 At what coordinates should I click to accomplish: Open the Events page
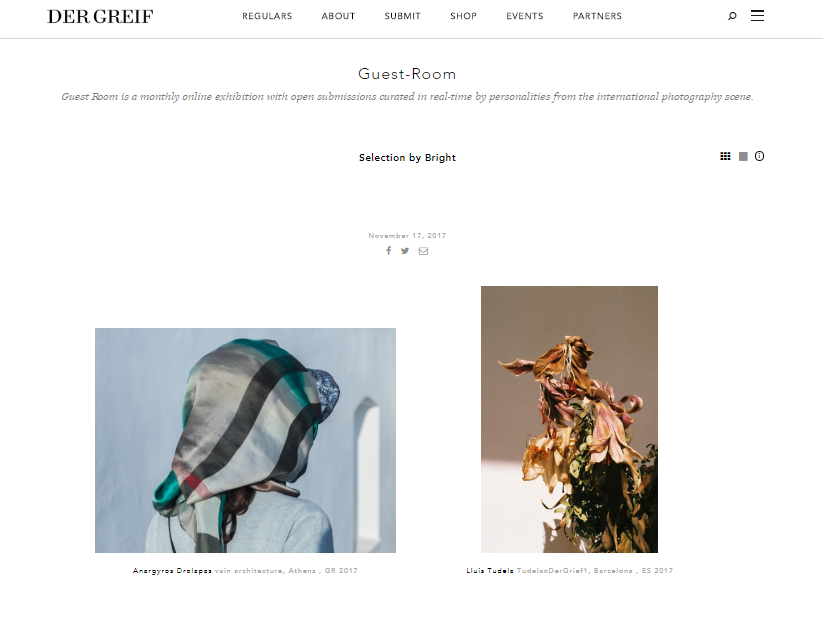pyautogui.click(x=525, y=16)
